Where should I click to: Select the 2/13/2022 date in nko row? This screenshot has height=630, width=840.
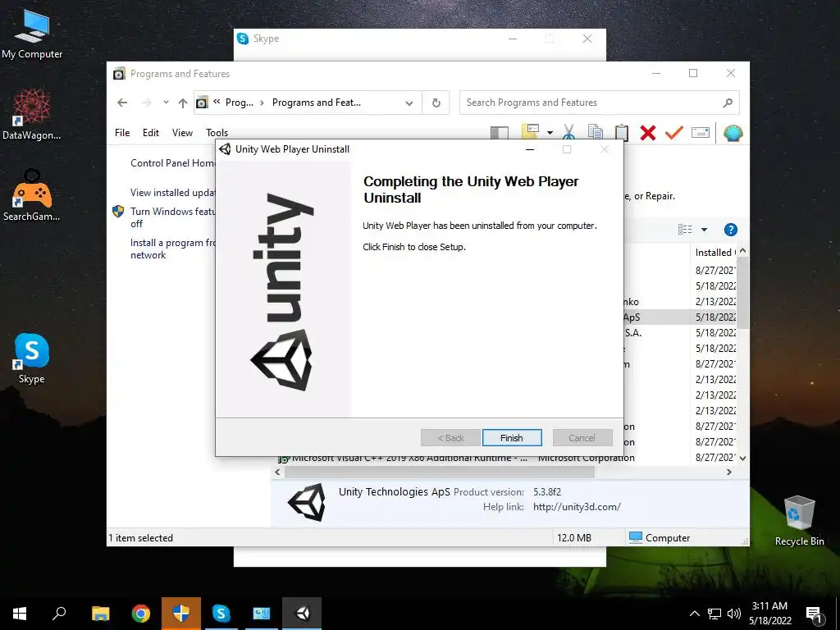[x=715, y=302]
